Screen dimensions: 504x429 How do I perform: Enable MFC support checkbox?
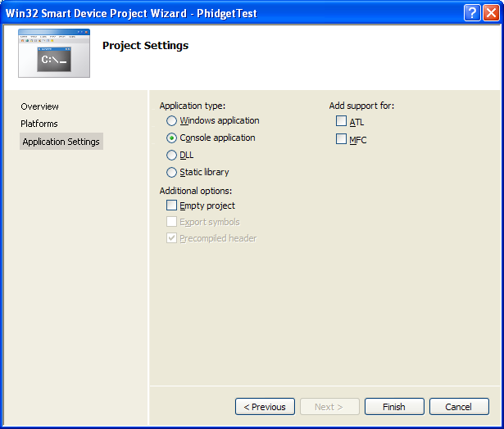341,139
